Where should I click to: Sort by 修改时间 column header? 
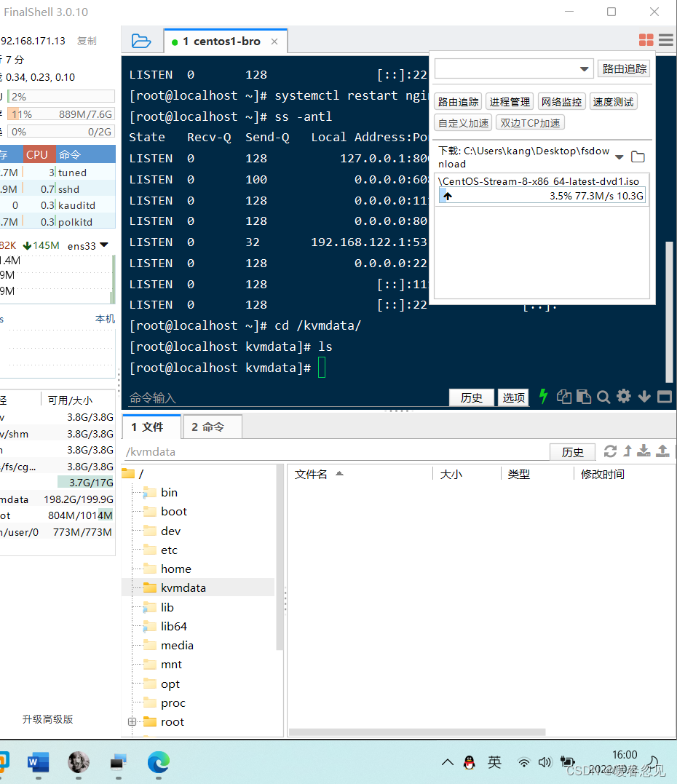click(x=624, y=474)
